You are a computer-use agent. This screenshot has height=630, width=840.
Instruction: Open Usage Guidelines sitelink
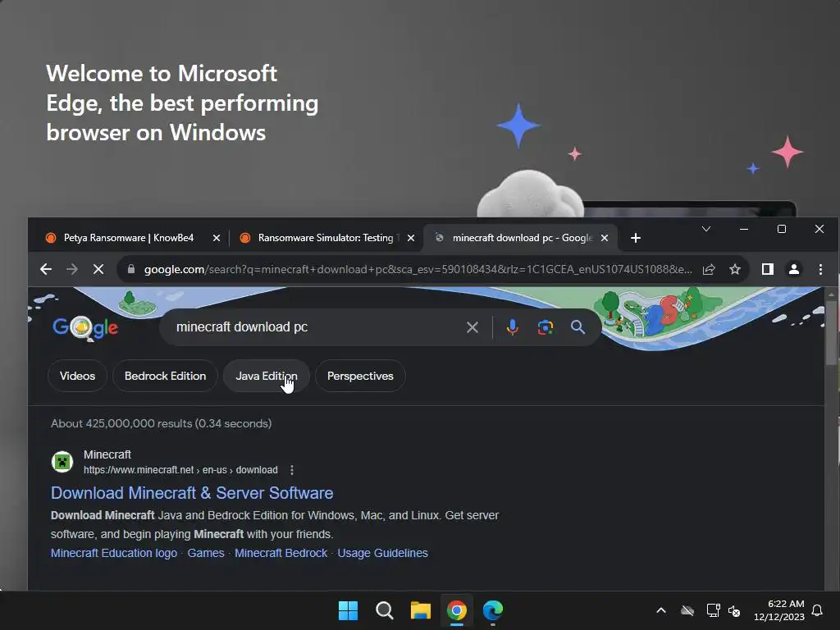(382, 553)
